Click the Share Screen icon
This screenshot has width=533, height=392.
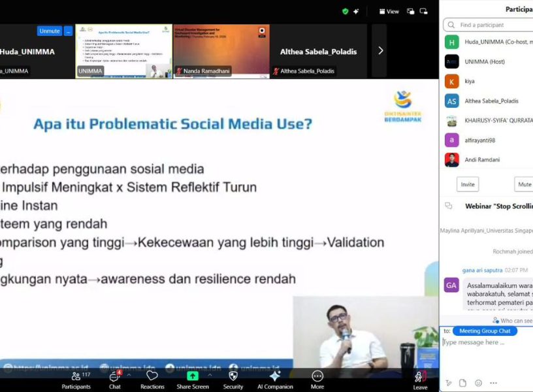[x=192, y=376]
